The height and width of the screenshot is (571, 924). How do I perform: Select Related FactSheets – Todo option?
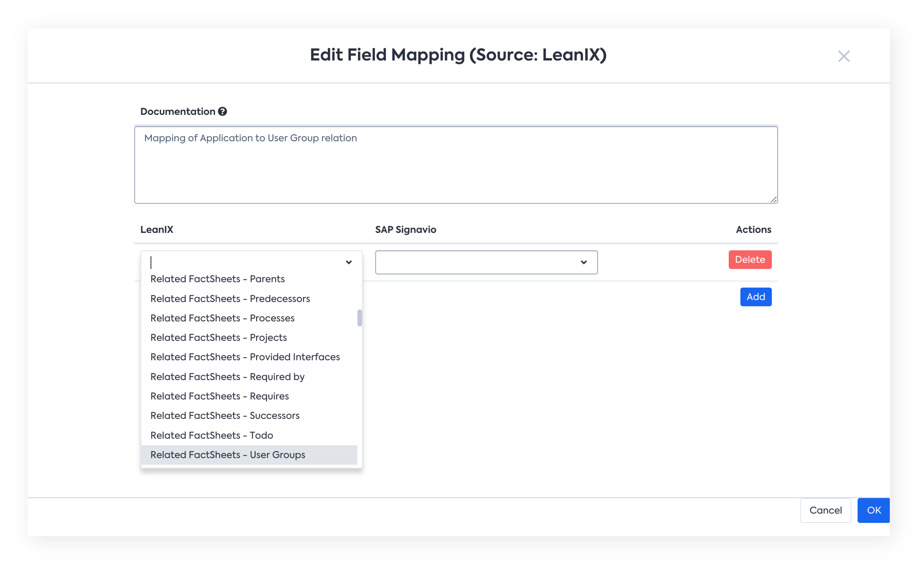249,435
